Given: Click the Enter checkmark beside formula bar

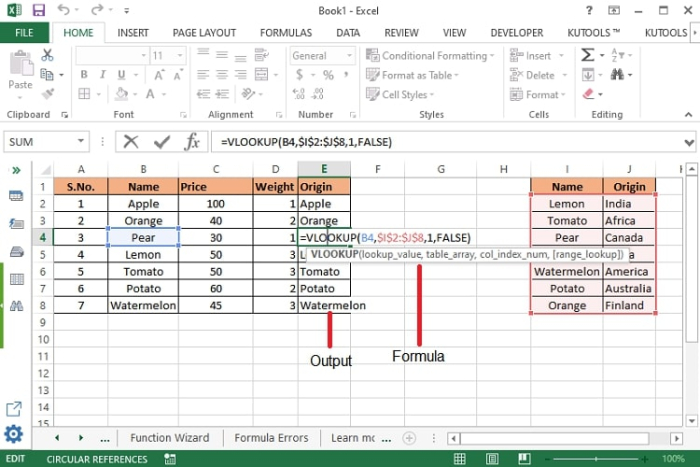Looking at the screenshot, I should [x=162, y=142].
